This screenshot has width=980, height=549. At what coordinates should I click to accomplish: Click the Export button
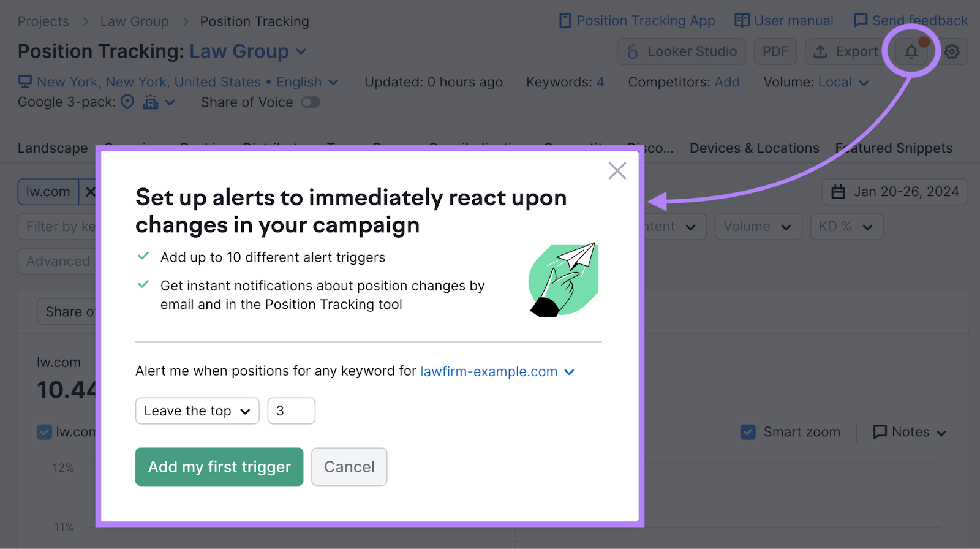[845, 52]
